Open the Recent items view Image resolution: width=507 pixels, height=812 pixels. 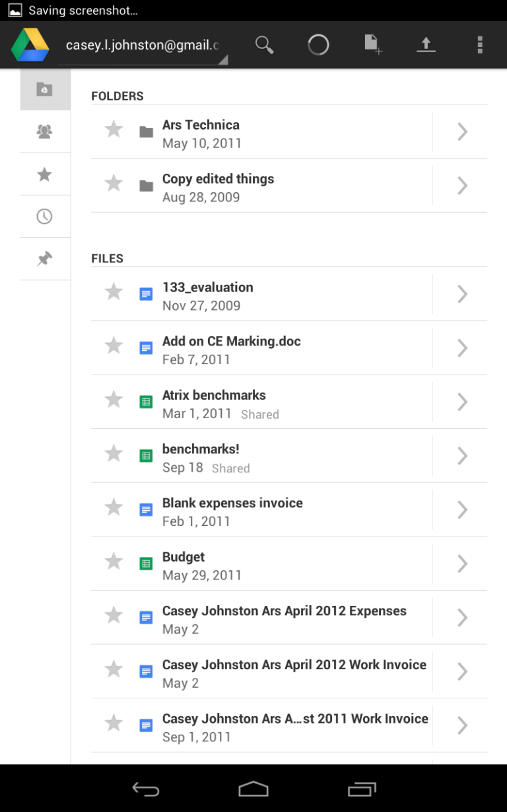[x=44, y=216]
